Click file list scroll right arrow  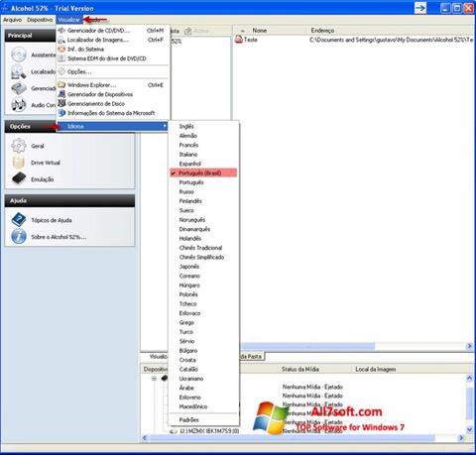(469, 346)
